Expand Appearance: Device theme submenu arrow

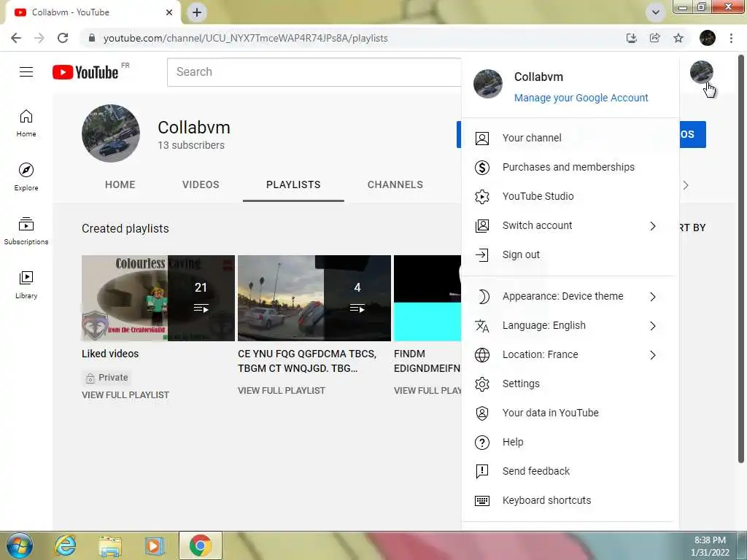coord(653,297)
